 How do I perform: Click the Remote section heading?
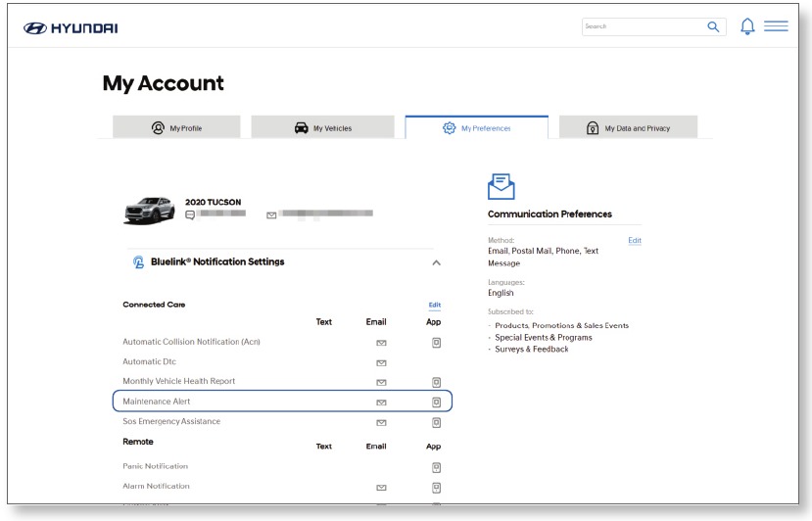(x=138, y=442)
